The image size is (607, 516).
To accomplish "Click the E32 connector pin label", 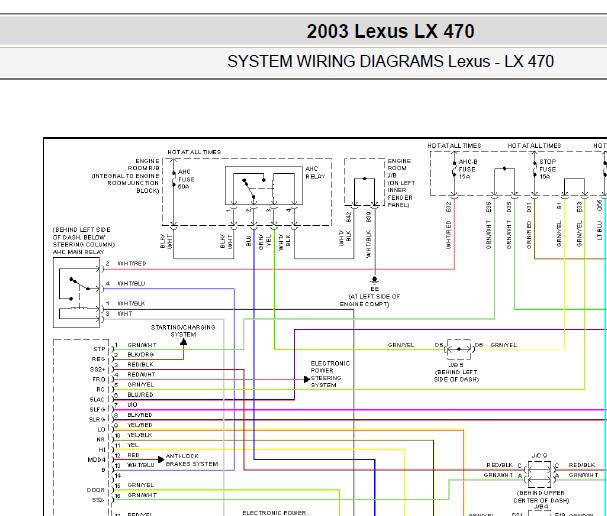I will (449, 207).
